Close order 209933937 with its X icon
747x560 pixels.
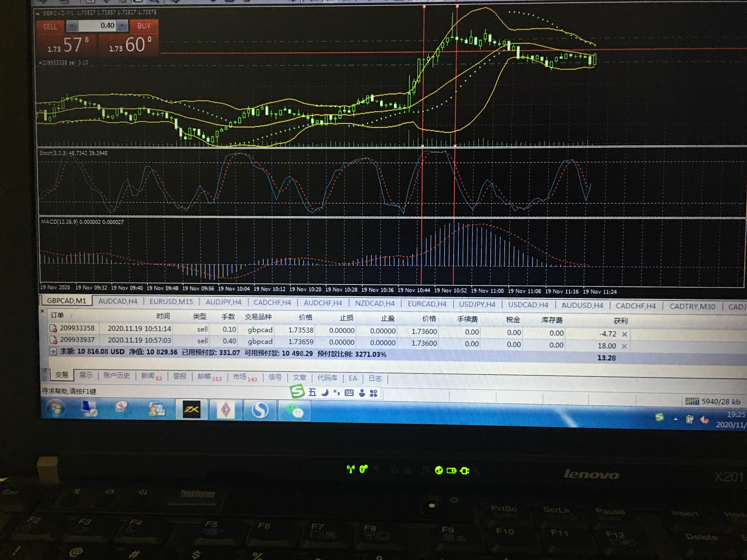[624, 346]
